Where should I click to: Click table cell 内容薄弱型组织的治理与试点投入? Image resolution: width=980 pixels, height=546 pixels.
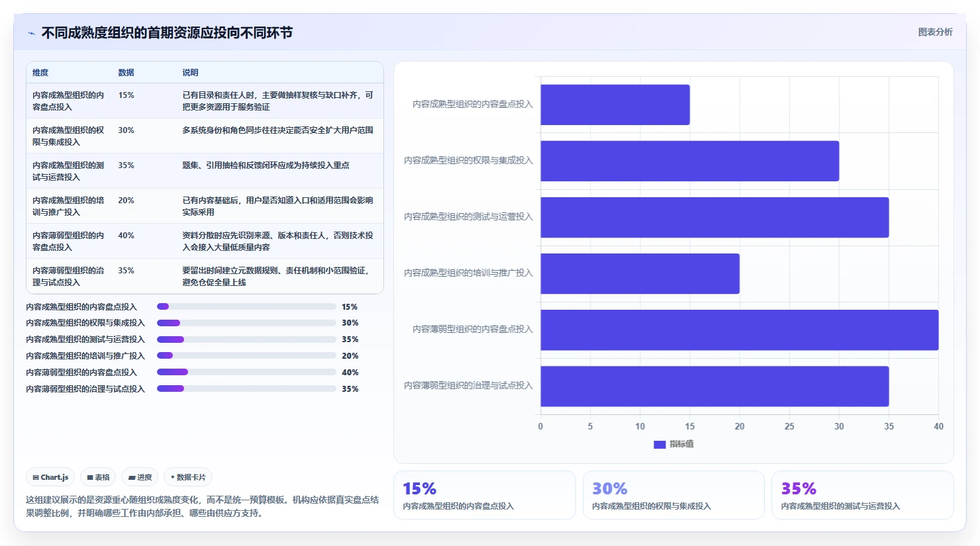coord(68,277)
